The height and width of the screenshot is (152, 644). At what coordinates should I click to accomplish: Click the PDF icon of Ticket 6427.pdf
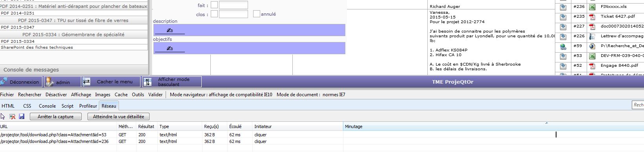pyautogui.click(x=592, y=17)
